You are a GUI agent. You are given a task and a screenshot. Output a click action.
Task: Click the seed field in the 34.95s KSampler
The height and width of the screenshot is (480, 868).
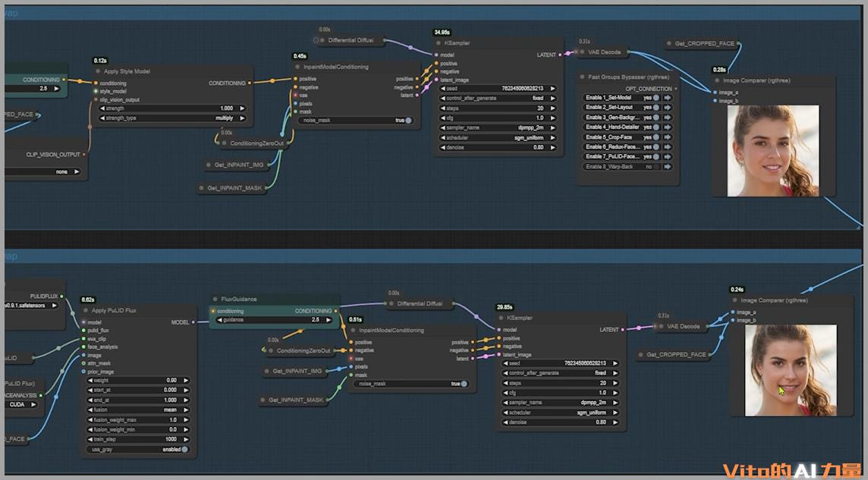click(x=498, y=89)
